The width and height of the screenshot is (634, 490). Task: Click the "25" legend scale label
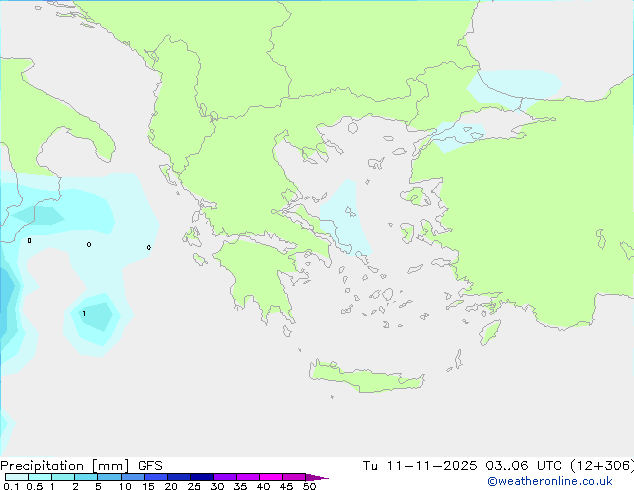(194, 486)
